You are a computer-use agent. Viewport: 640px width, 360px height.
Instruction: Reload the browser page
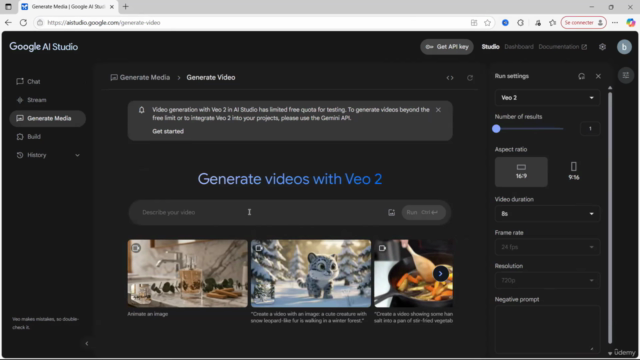(x=23, y=23)
